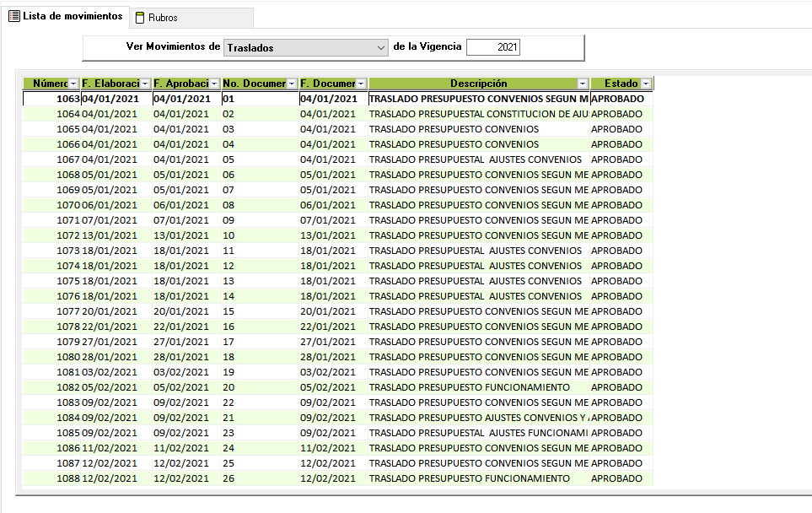Open the No. Documento column filter arrow

(293, 84)
